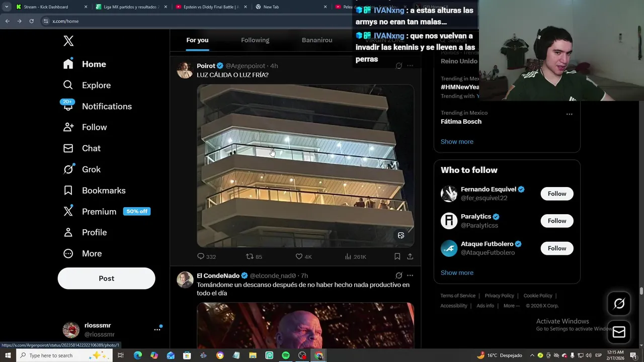Open the Reino Unido trend
This screenshot has height=362, width=644.
459,61
